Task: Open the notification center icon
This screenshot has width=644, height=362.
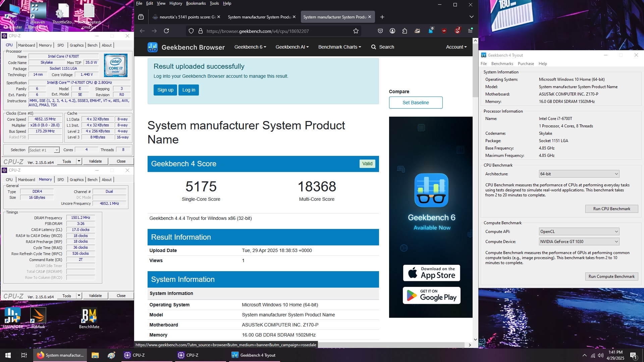Action: pos(633,355)
